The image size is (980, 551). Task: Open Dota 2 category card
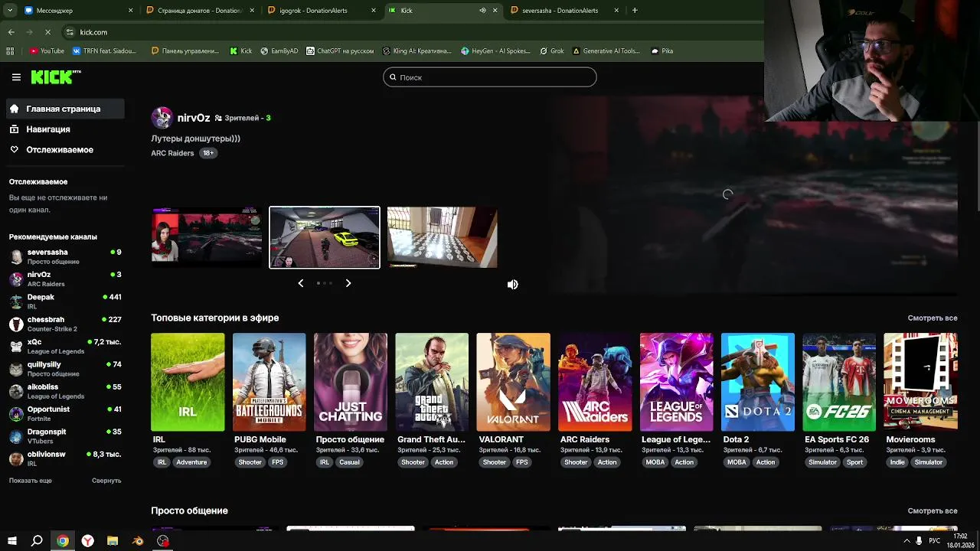(758, 382)
